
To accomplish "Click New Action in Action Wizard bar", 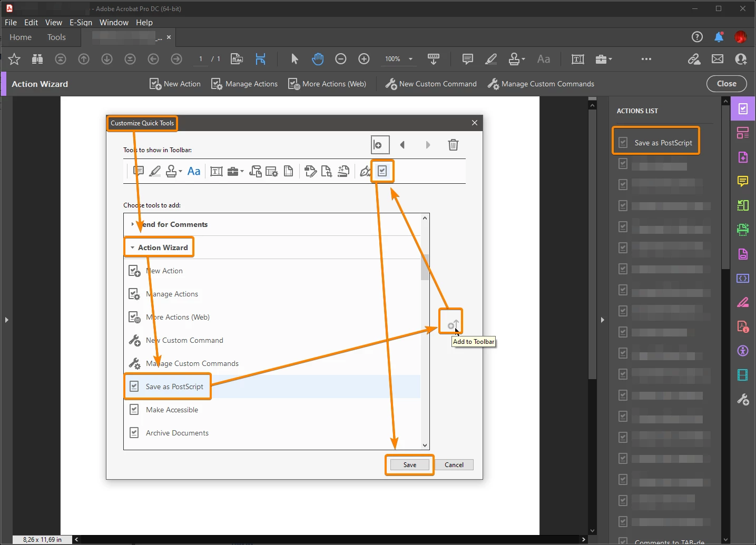I will 175,84.
